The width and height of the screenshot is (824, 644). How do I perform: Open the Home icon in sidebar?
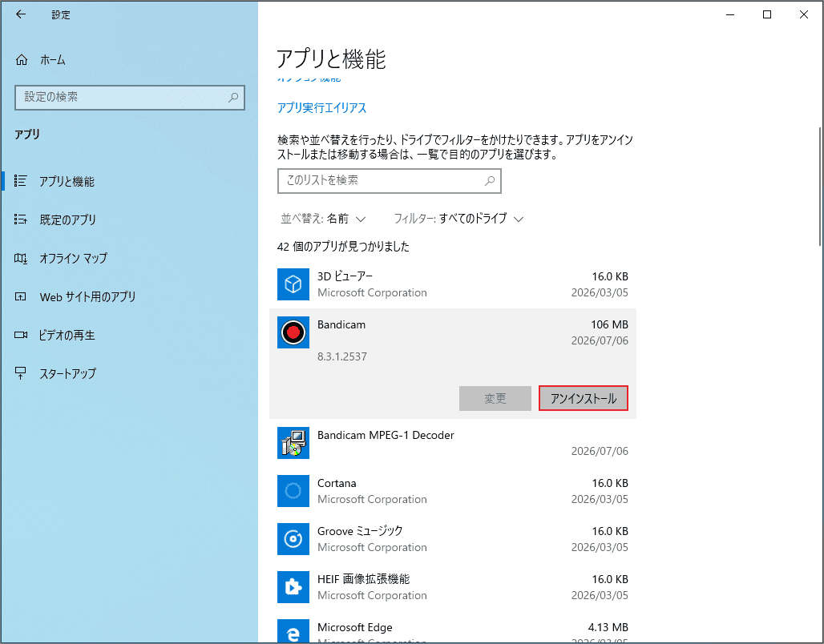[22, 60]
